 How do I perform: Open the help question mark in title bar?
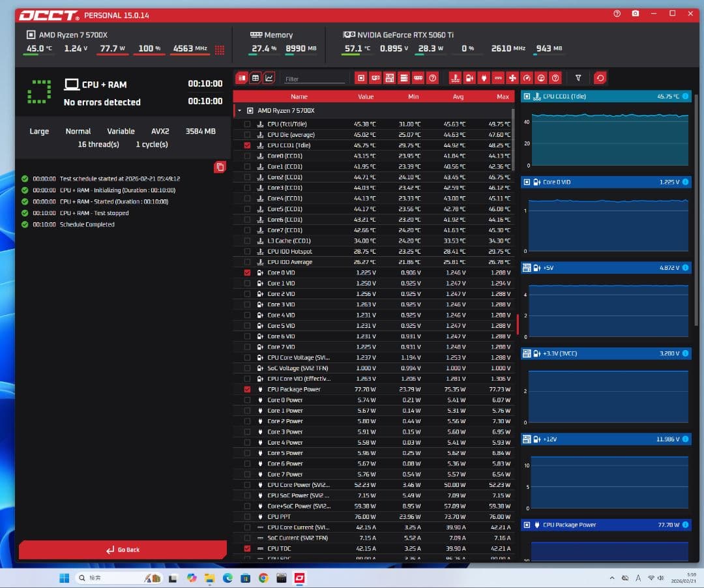617,14
